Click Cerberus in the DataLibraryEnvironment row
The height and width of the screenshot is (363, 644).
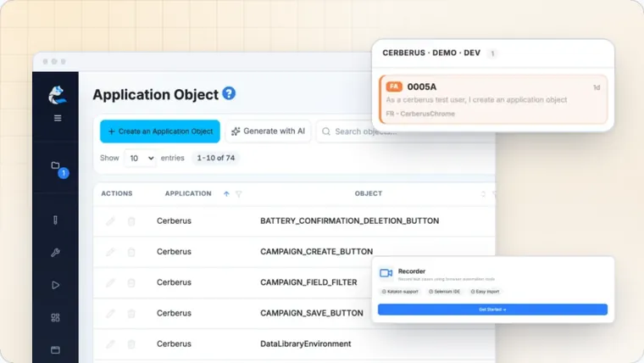[x=174, y=343]
